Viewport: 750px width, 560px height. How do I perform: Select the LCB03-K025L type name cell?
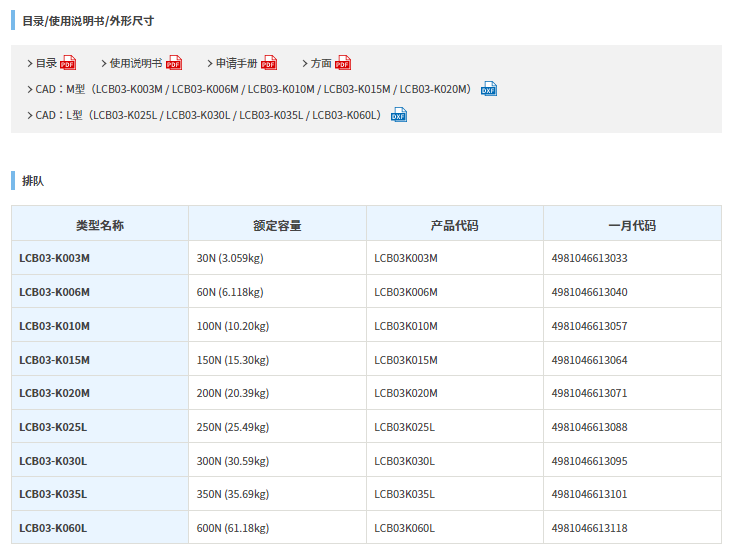(100, 427)
